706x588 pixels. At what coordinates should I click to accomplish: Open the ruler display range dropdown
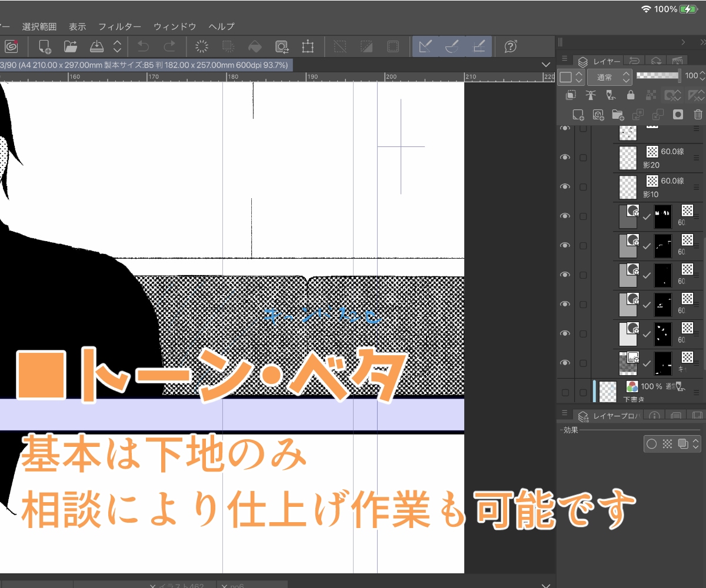(695, 95)
